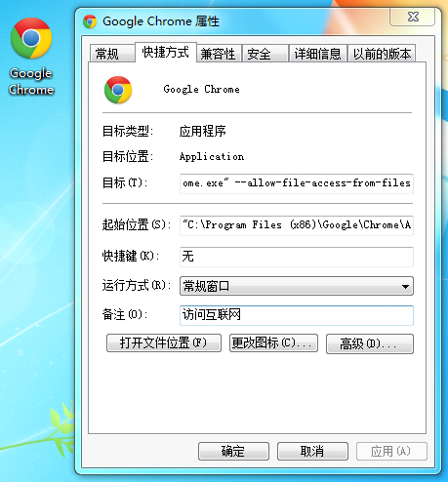Open the 常规窗口 run mode combo box

[x=297, y=286]
